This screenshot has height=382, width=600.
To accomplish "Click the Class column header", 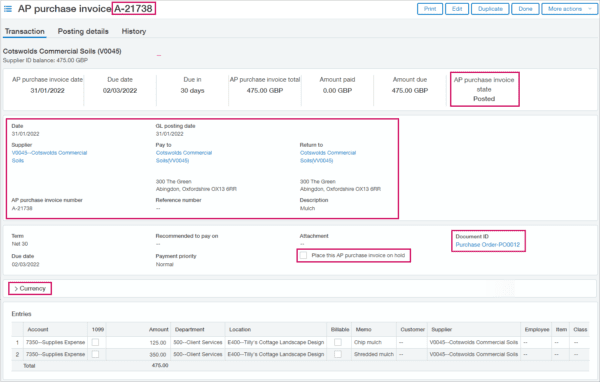I will tap(580, 329).
